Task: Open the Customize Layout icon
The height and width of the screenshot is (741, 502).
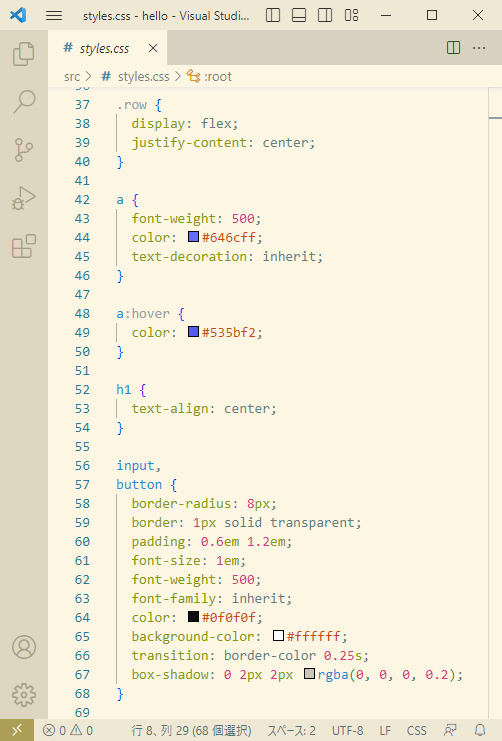Action: click(351, 15)
